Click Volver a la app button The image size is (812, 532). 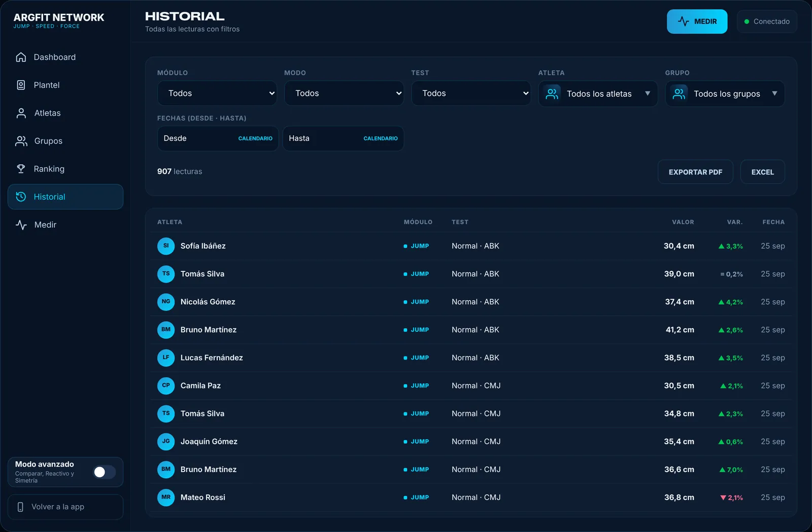[x=65, y=507]
